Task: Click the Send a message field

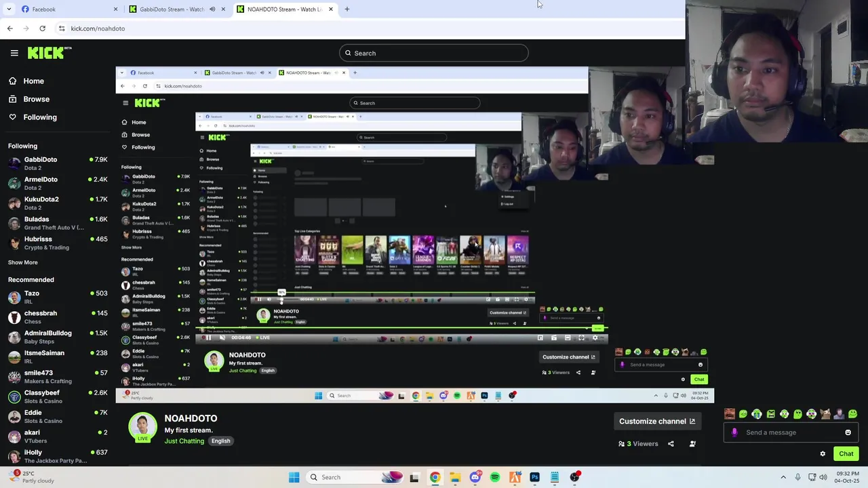Action: pyautogui.click(x=791, y=432)
